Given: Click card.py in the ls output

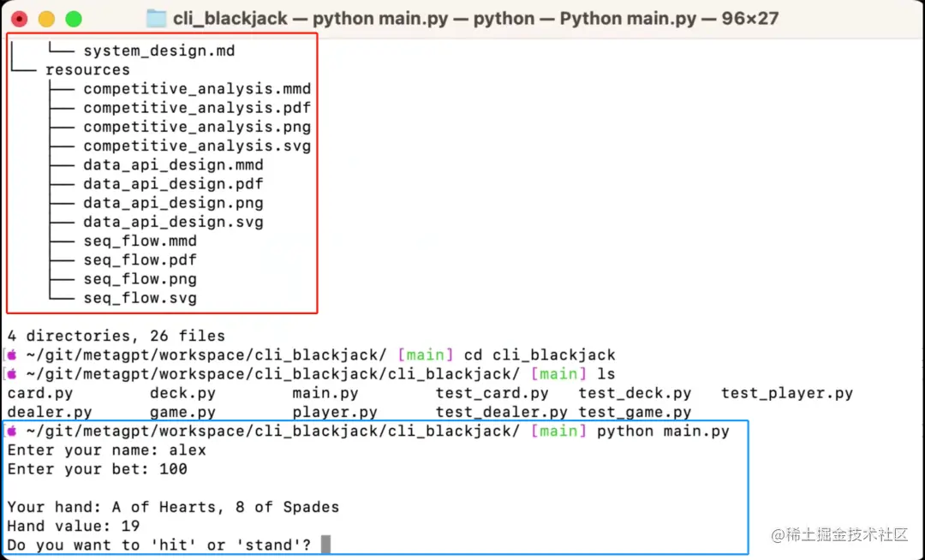Looking at the screenshot, I should click(40, 393).
